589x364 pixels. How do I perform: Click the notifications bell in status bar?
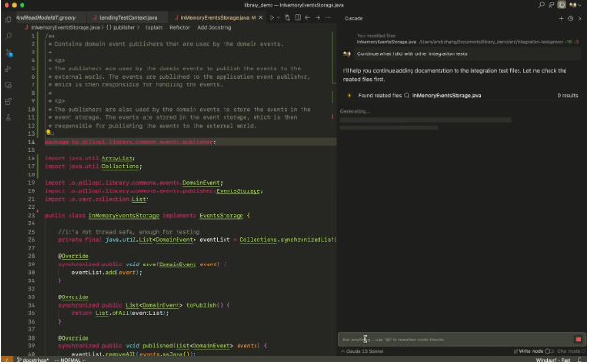point(581,361)
